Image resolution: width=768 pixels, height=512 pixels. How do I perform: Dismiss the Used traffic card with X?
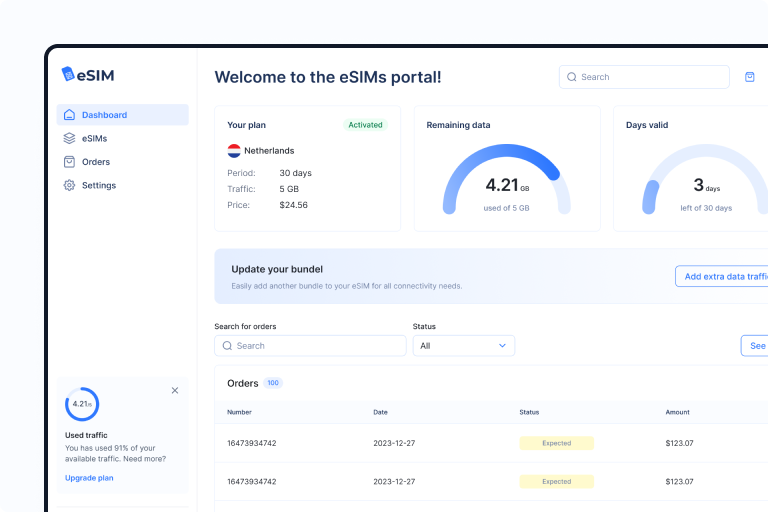coord(175,390)
